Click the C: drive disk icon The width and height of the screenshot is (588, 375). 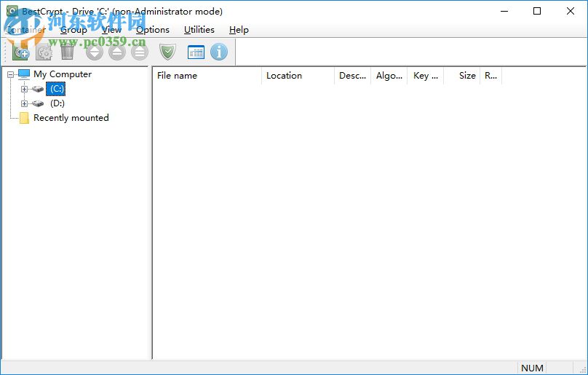[x=38, y=89]
